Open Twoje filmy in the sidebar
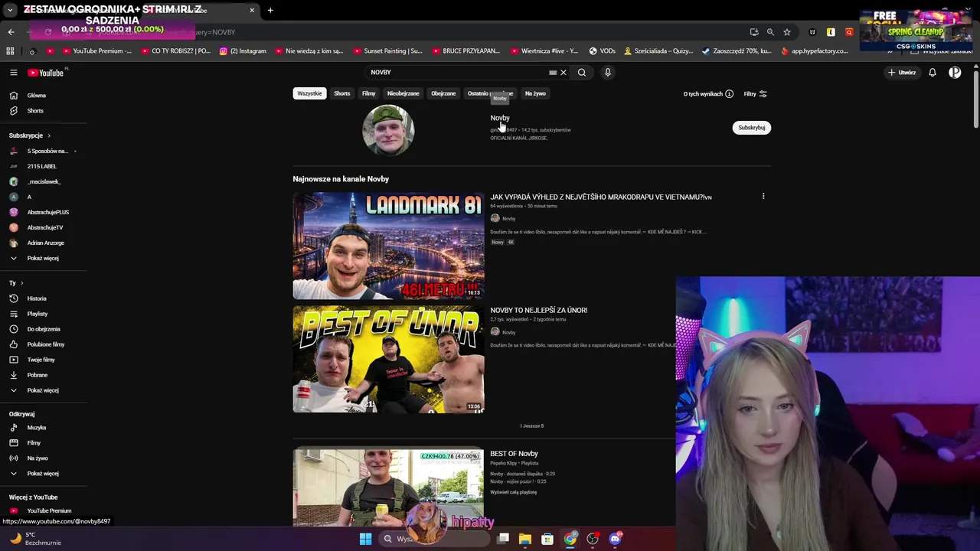This screenshot has width=980, height=551. coord(43,360)
